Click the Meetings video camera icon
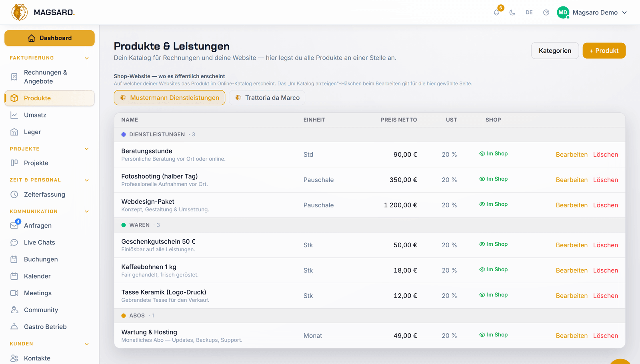 click(x=14, y=293)
